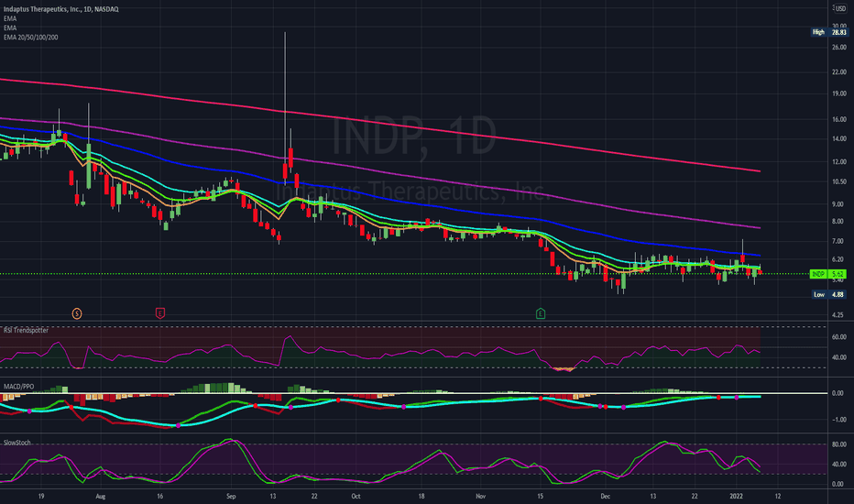The width and height of the screenshot is (854, 504).
Task: Click the 26.00 price axis value
Action: 839,48
